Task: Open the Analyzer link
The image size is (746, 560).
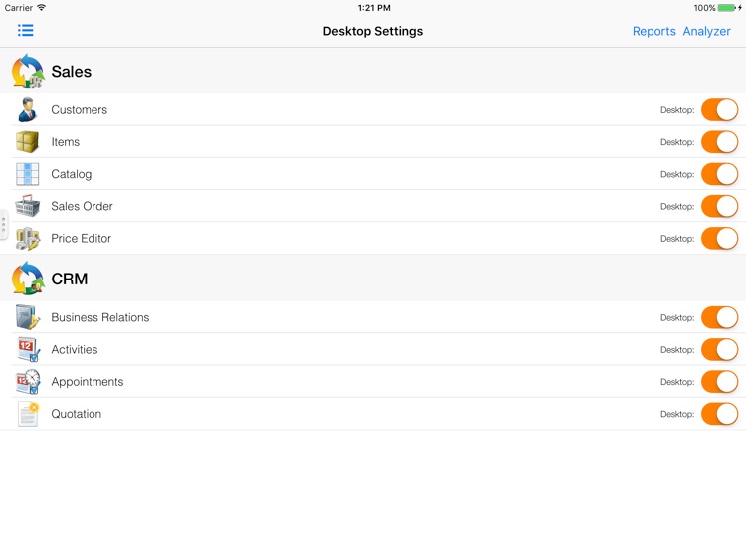Action: pyautogui.click(x=706, y=31)
